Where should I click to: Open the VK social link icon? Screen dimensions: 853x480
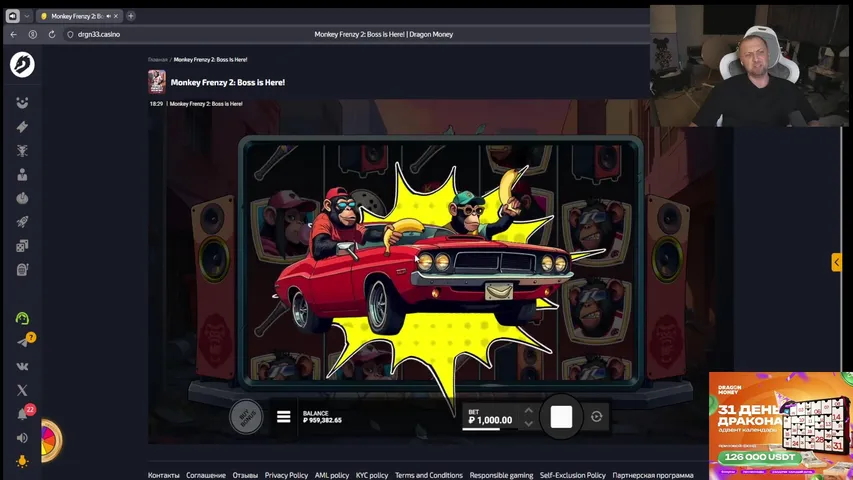[x=22, y=366]
